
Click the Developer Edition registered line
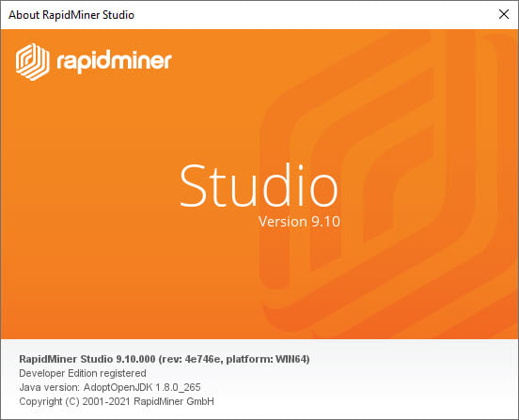(83, 373)
